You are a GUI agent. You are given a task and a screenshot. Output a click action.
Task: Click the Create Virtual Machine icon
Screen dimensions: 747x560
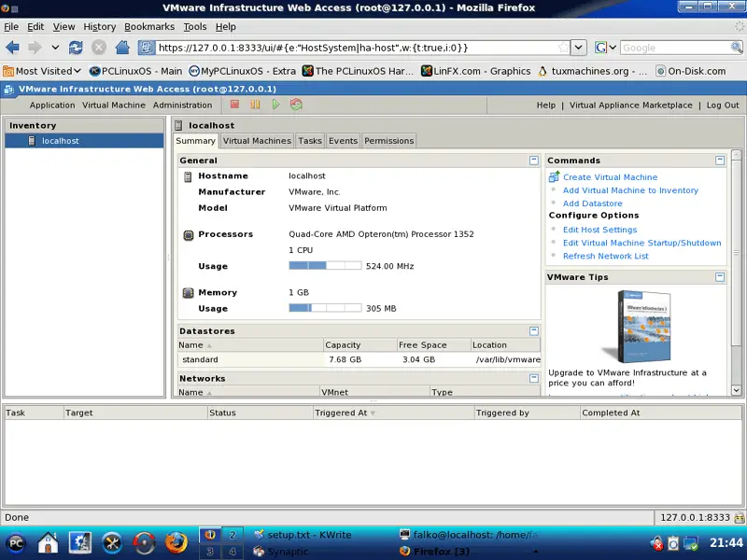(x=554, y=176)
